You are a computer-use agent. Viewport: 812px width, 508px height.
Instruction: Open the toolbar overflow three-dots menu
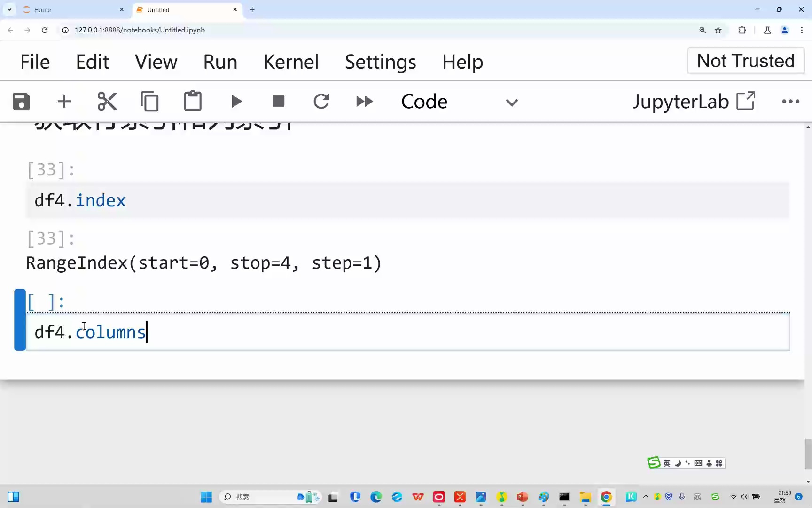pos(790,102)
